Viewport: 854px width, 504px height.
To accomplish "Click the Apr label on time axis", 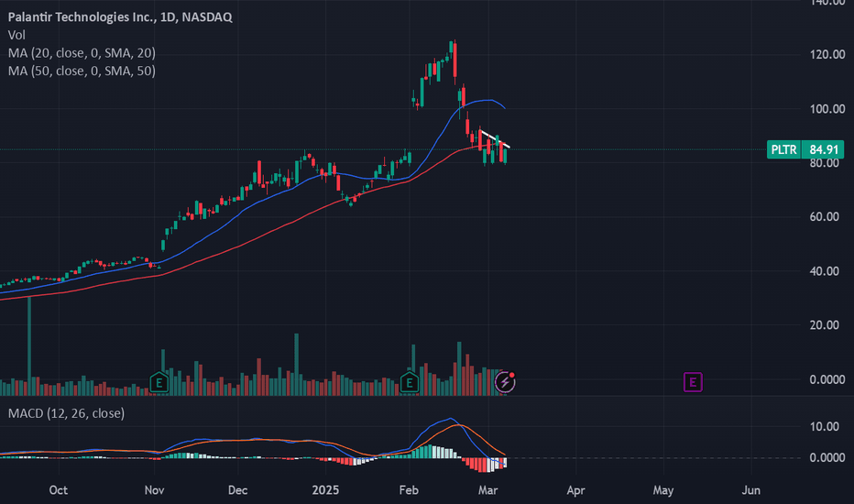I will coord(575,490).
